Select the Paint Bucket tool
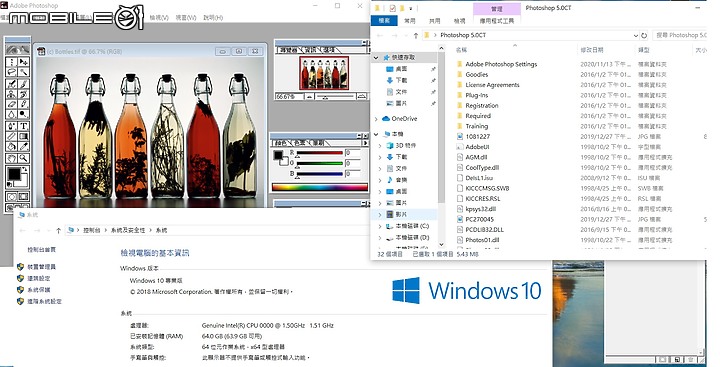The height and width of the screenshot is (367, 720). pyautogui.click(x=12, y=147)
